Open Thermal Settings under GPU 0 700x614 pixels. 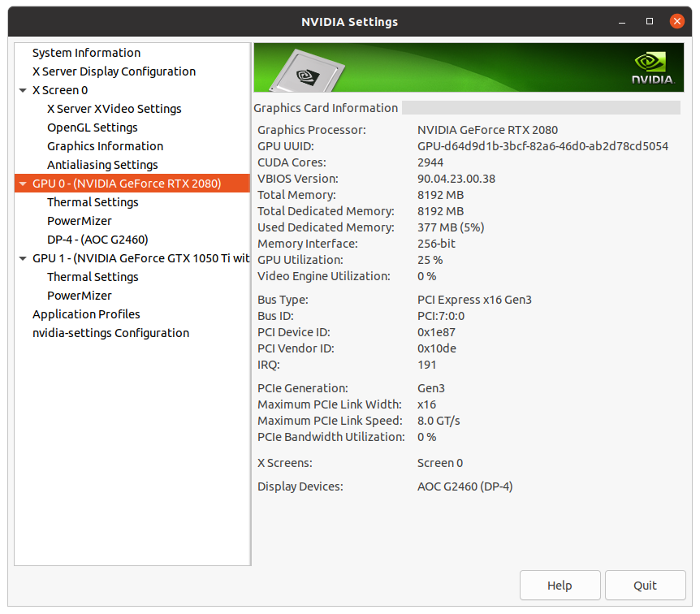pos(93,201)
